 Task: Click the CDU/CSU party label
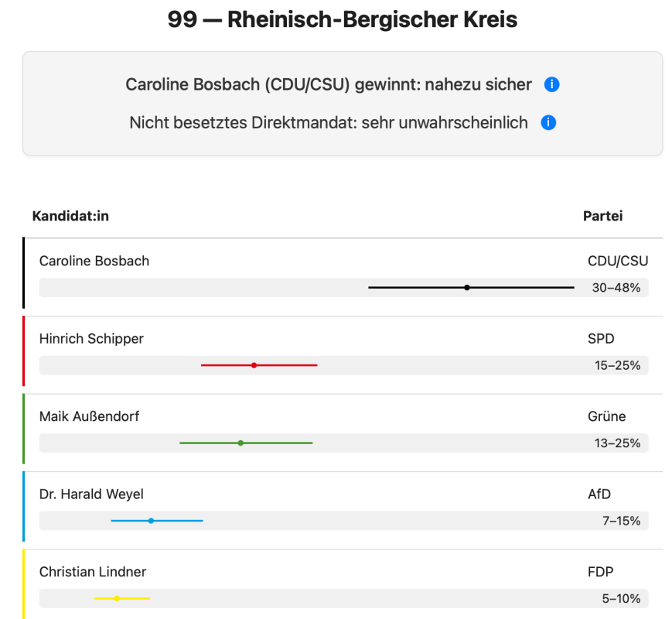618,261
